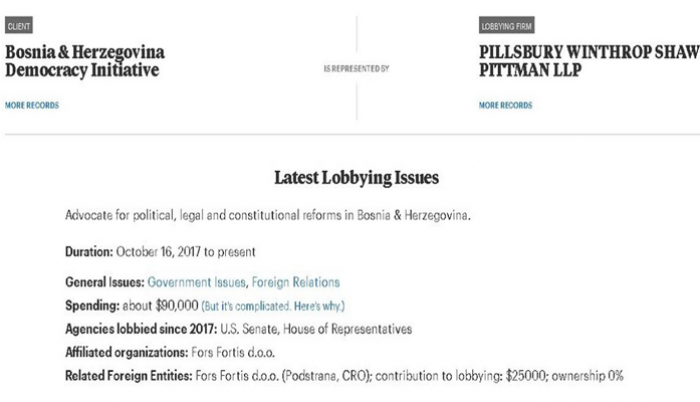This screenshot has width=700, height=402.
Task: Click the Government Issues link
Action: point(196,283)
